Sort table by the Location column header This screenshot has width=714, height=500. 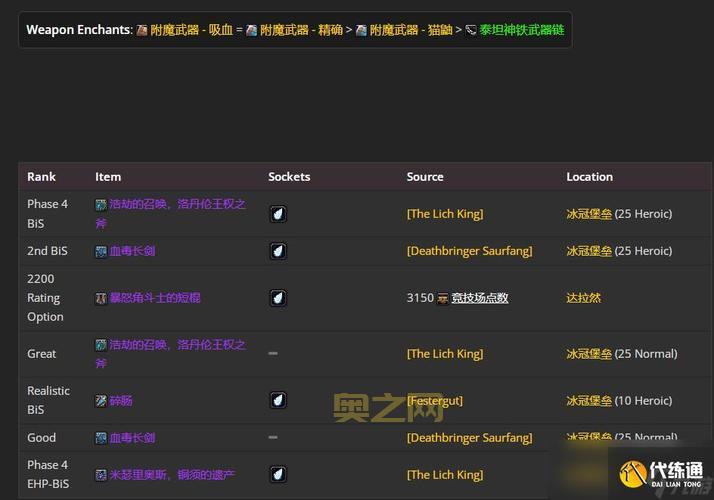[589, 177]
